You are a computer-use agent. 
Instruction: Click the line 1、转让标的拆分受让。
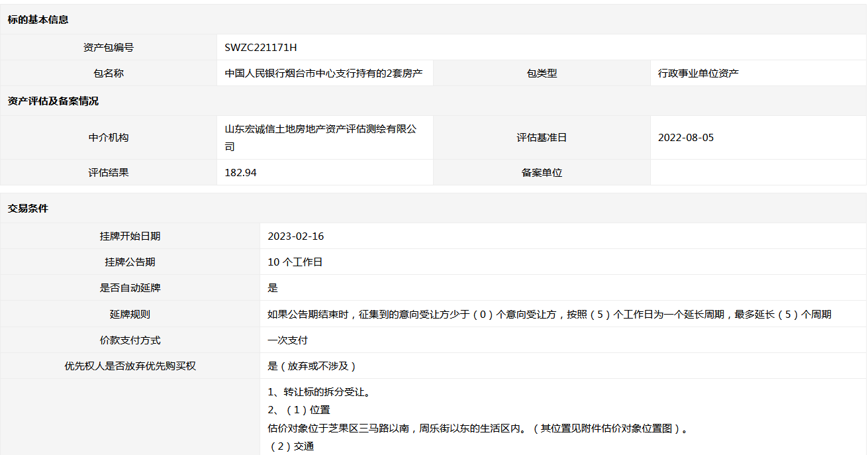tap(319, 392)
